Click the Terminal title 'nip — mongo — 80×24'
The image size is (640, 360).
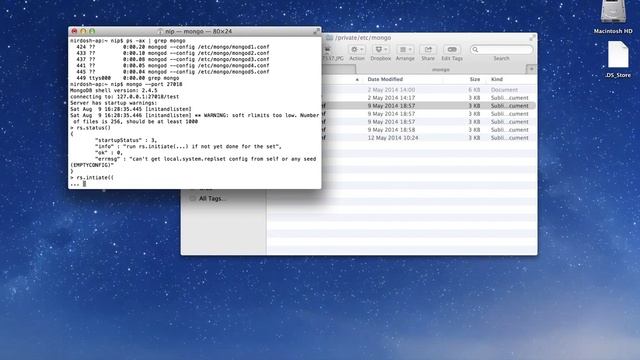click(x=198, y=31)
